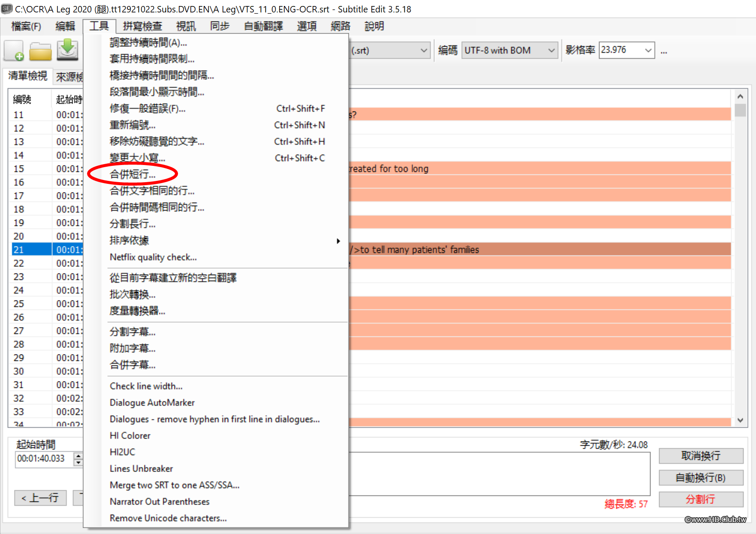Choose Dialogue AutoMarker menu entry
The width and height of the screenshot is (756, 534).
217,402
